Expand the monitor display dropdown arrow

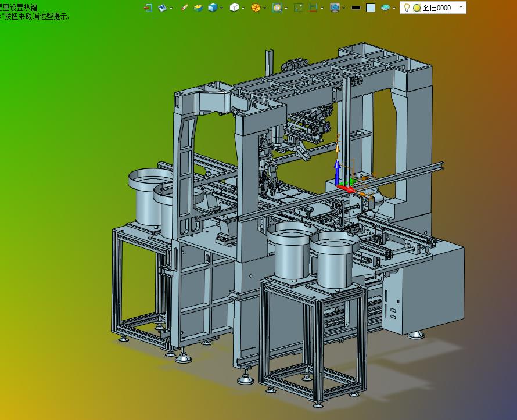tap(343, 8)
